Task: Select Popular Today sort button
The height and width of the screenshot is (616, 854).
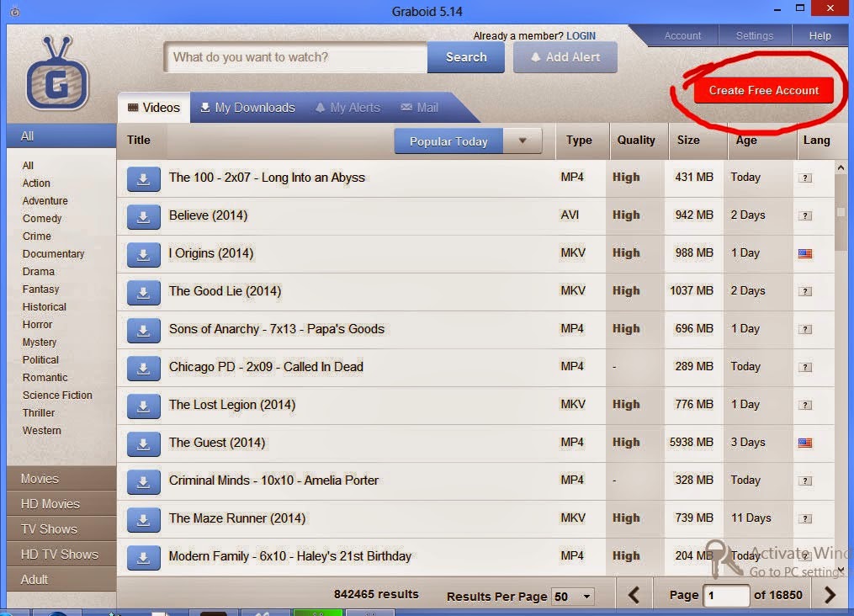Action: (x=448, y=141)
